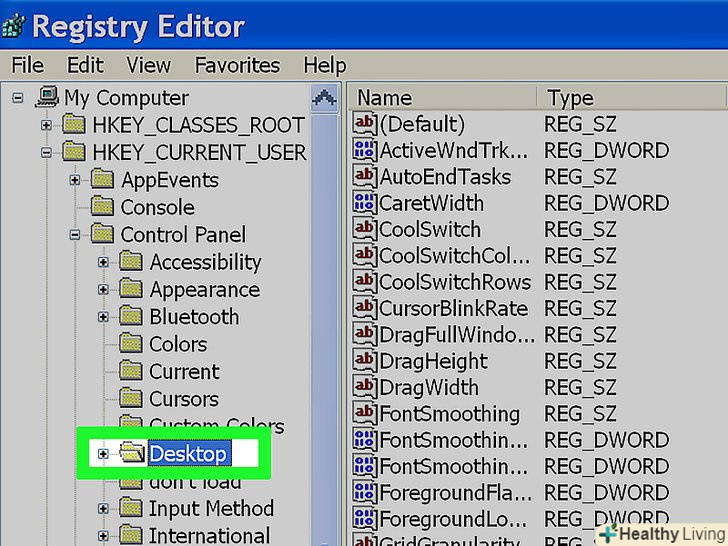Click the Accessibility folder icon
This screenshot has height=546, width=728.
point(131,261)
